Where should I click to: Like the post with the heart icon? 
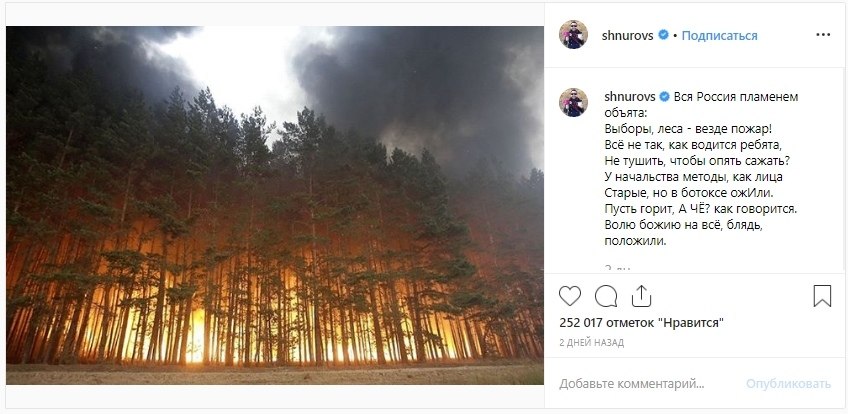(x=569, y=296)
